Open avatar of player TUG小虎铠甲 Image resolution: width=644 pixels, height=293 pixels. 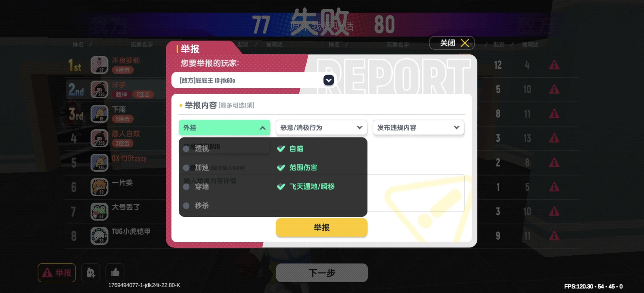click(99, 236)
